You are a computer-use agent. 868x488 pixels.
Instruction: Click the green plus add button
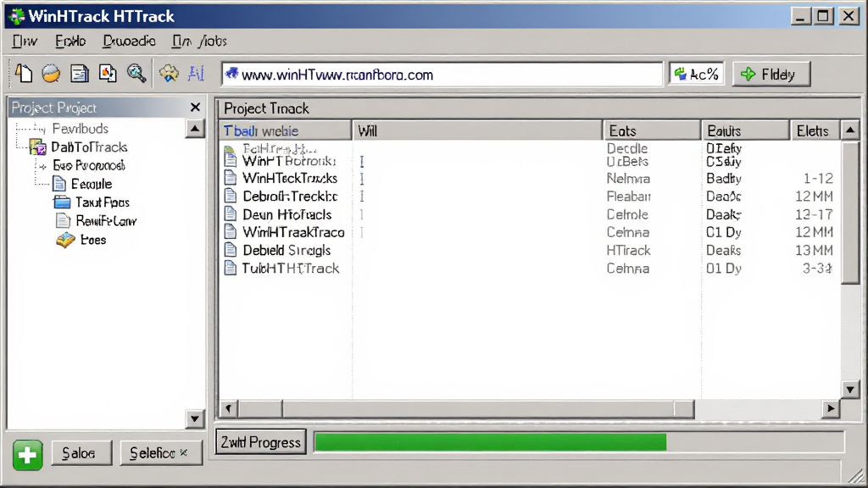(28, 455)
